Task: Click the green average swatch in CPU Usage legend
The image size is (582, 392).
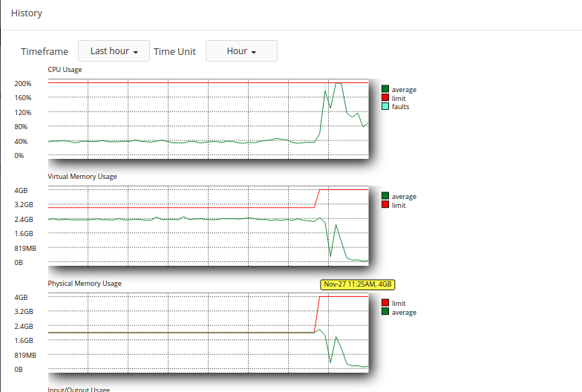Action: point(385,89)
